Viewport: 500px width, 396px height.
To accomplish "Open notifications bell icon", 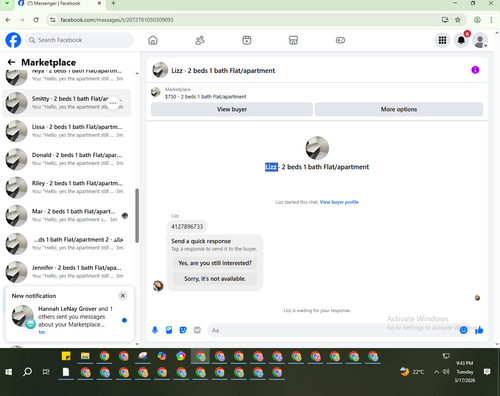I will click(461, 40).
